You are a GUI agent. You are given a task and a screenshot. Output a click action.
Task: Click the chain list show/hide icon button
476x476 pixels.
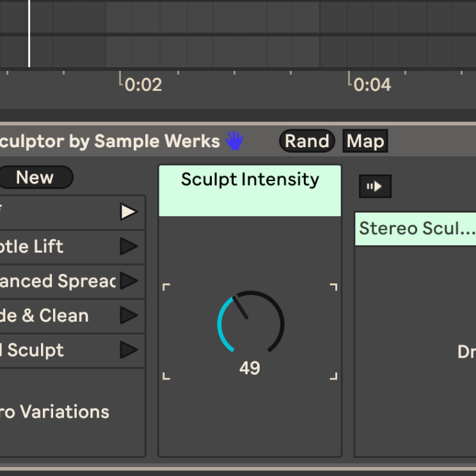[375, 186]
